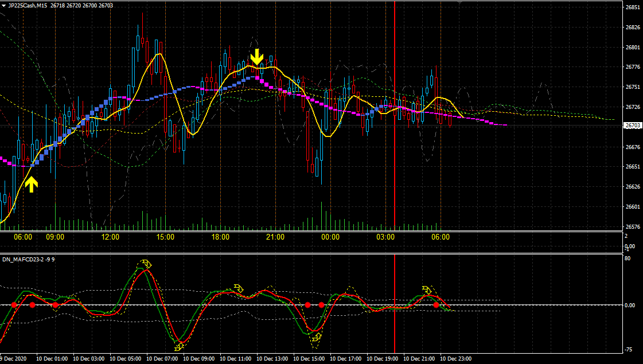Select the yellow down arrow sell signal
This screenshot has height=364, width=643.
click(x=257, y=57)
